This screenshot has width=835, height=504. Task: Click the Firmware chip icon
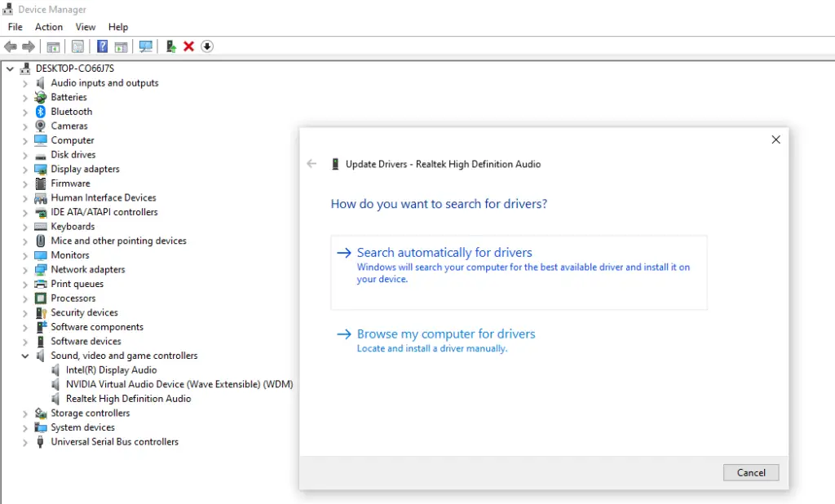[41, 183]
